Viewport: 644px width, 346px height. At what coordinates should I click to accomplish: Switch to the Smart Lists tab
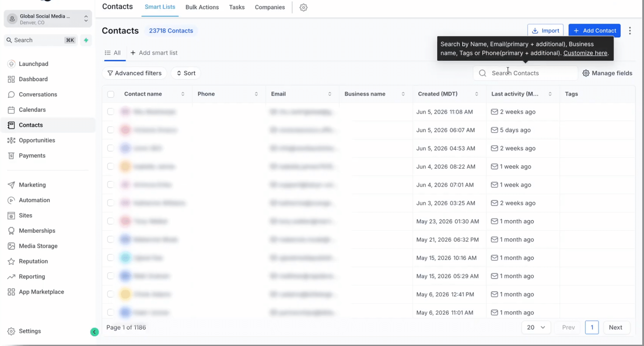click(160, 7)
